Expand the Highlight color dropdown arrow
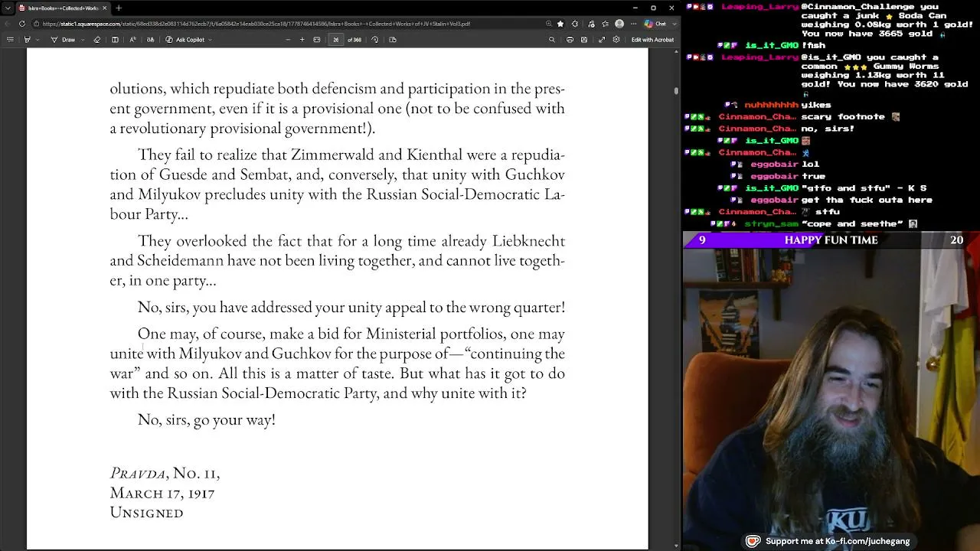Image resolution: width=980 pixels, height=551 pixels. point(37,40)
